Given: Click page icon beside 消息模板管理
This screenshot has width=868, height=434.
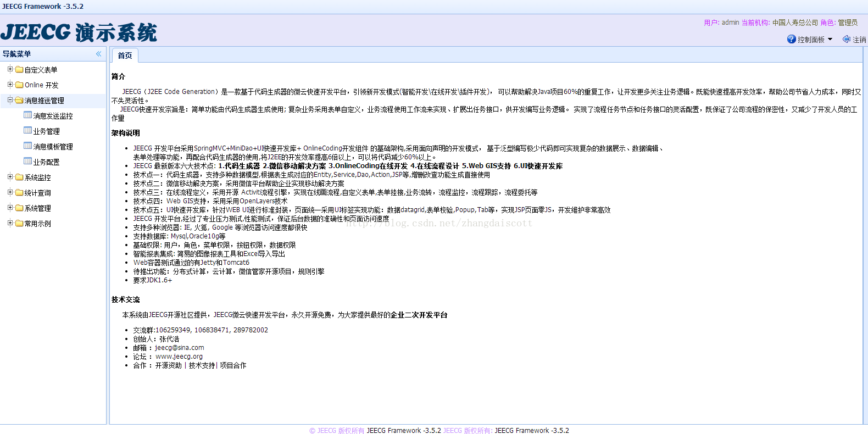Looking at the screenshot, I should click(x=28, y=146).
